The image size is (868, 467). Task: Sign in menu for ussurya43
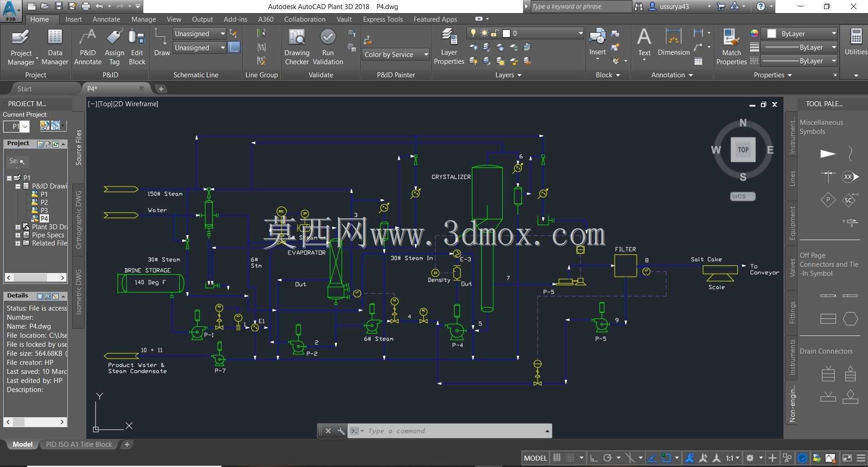click(680, 6)
